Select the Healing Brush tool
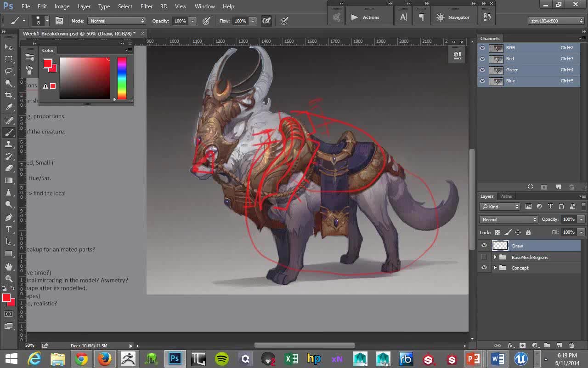Screen dimensions: 588x368 (9, 120)
